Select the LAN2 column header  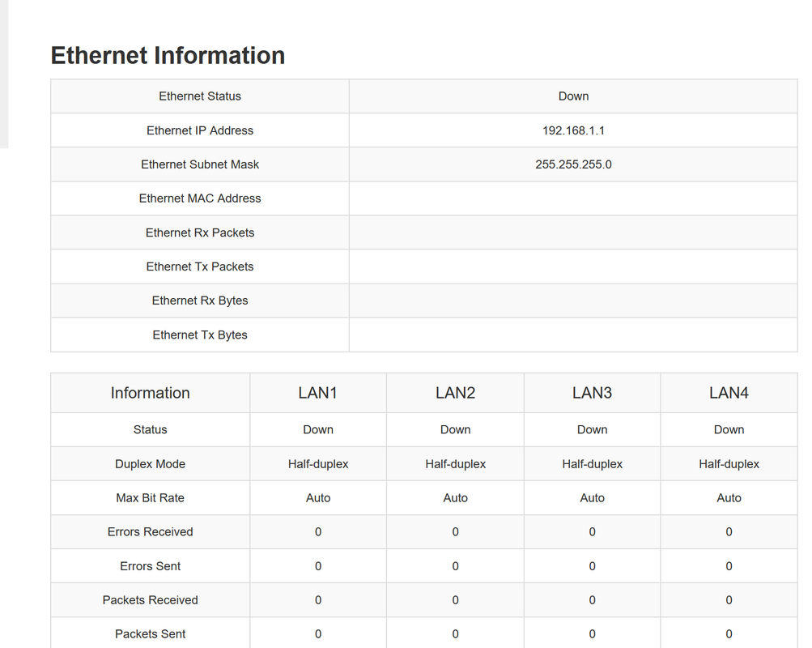[455, 393]
